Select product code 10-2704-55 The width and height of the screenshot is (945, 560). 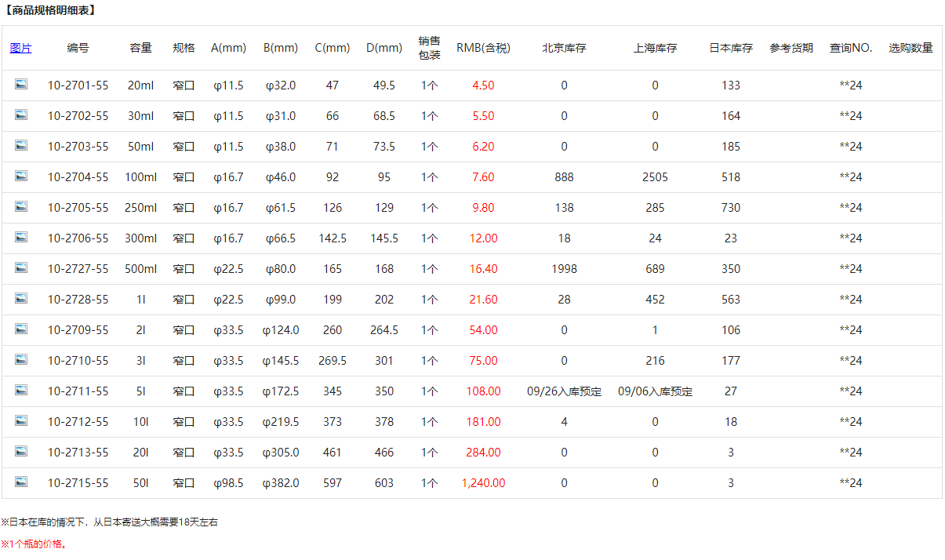[x=78, y=177]
